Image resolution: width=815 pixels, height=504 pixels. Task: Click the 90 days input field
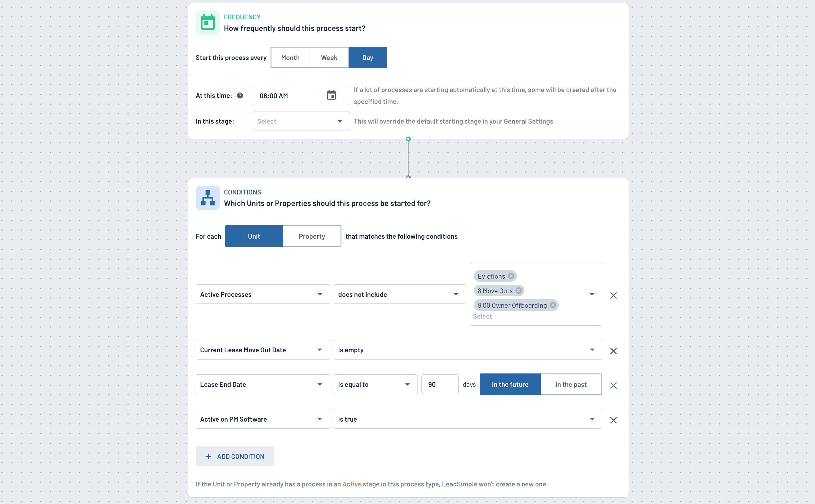pyautogui.click(x=439, y=384)
